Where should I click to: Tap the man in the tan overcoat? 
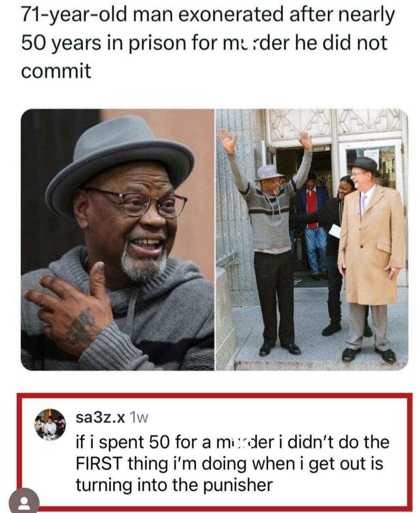pyautogui.click(x=370, y=259)
